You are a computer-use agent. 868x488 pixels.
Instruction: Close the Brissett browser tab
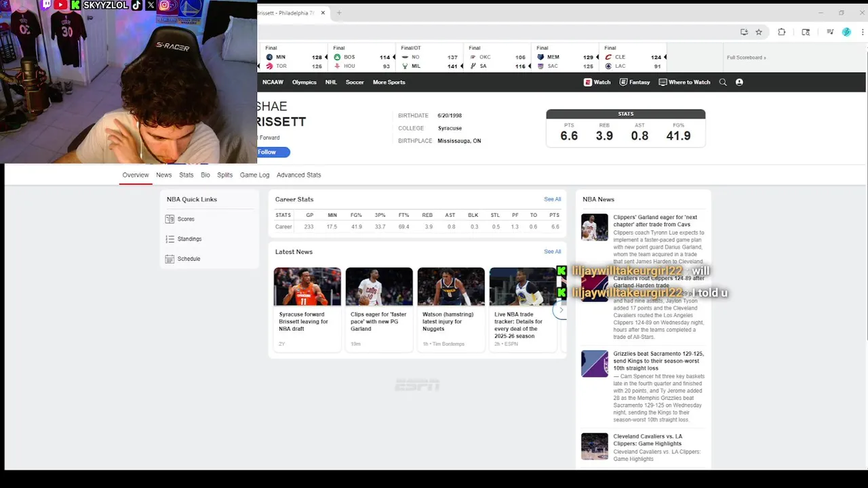tap(323, 12)
